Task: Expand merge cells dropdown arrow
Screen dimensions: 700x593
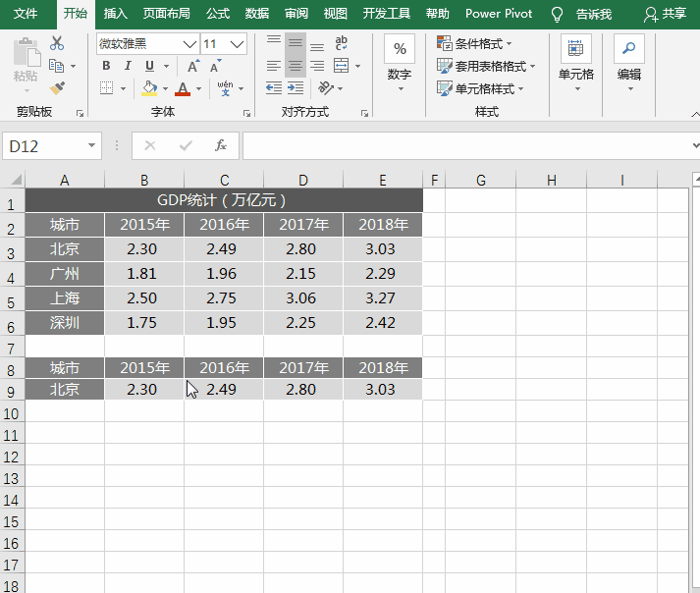Action: tap(358, 66)
